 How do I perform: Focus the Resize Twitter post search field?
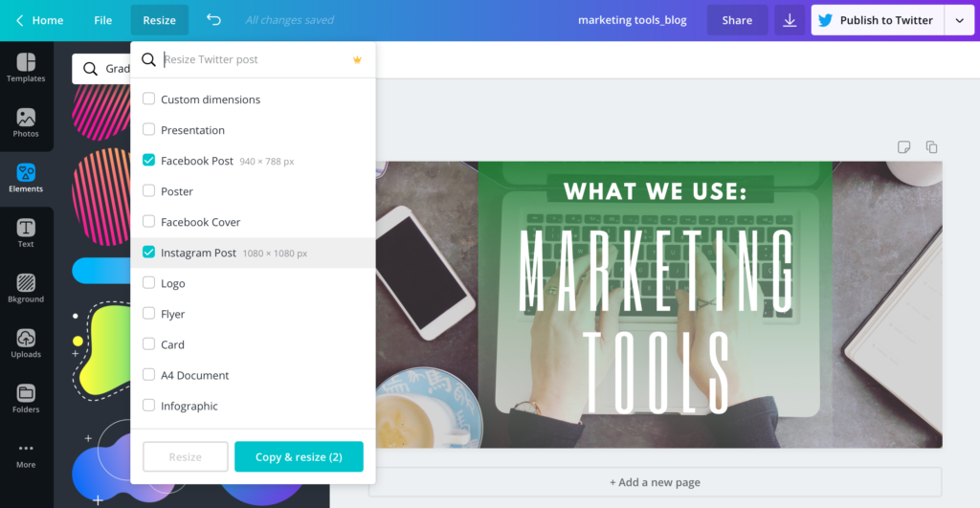(253, 59)
